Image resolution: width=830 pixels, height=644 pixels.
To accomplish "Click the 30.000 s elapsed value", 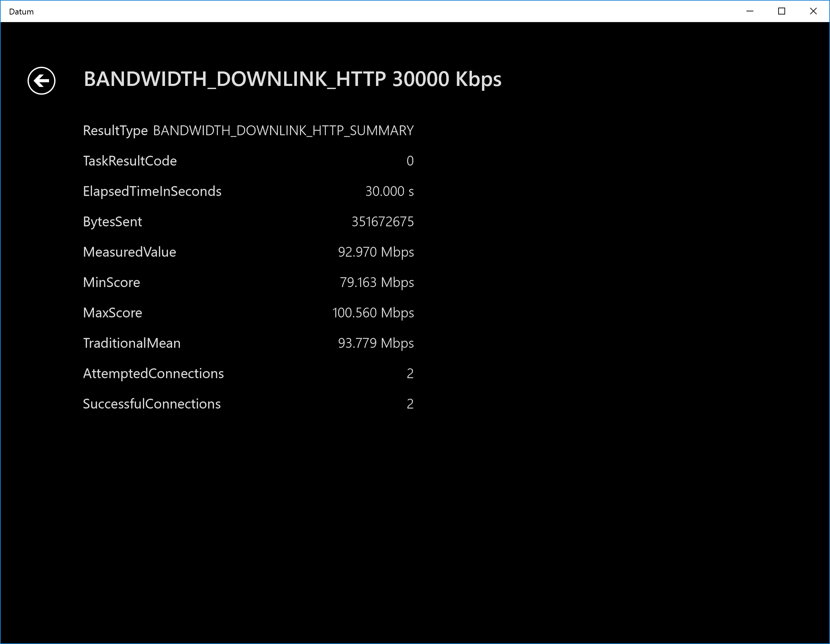I will pyautogui.click(x=389, y=192).
